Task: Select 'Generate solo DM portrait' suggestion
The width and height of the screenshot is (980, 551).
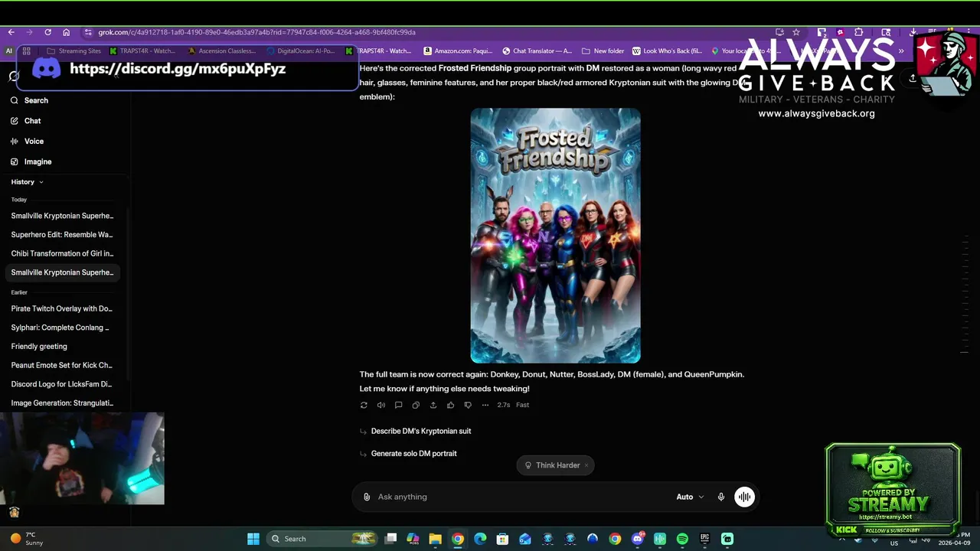Action: click(x=413, y=453)
